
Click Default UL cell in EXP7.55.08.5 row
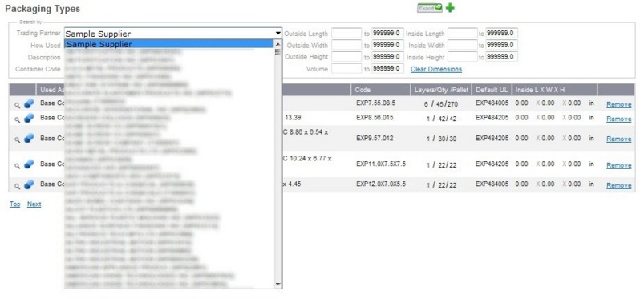492,103
